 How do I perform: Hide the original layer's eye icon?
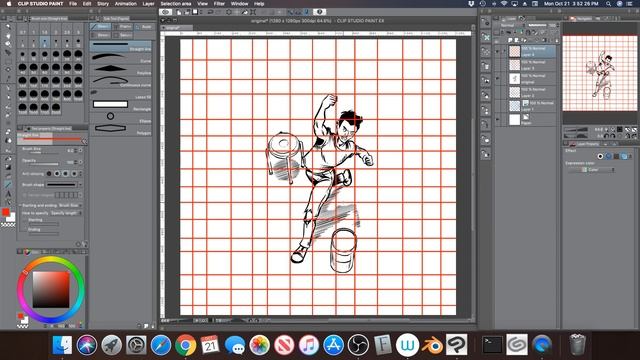click(x=497, y=78)
